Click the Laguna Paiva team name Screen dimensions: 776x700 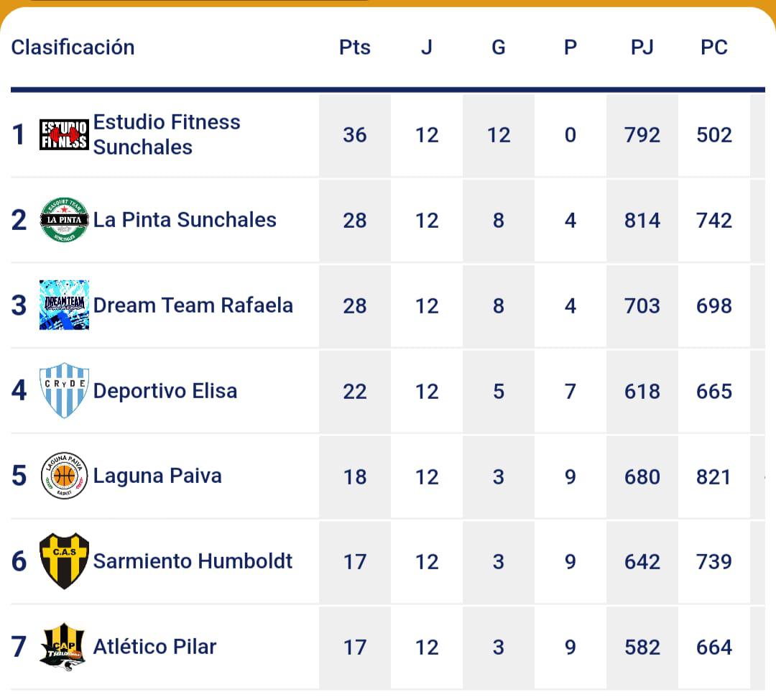coord(157,476)
